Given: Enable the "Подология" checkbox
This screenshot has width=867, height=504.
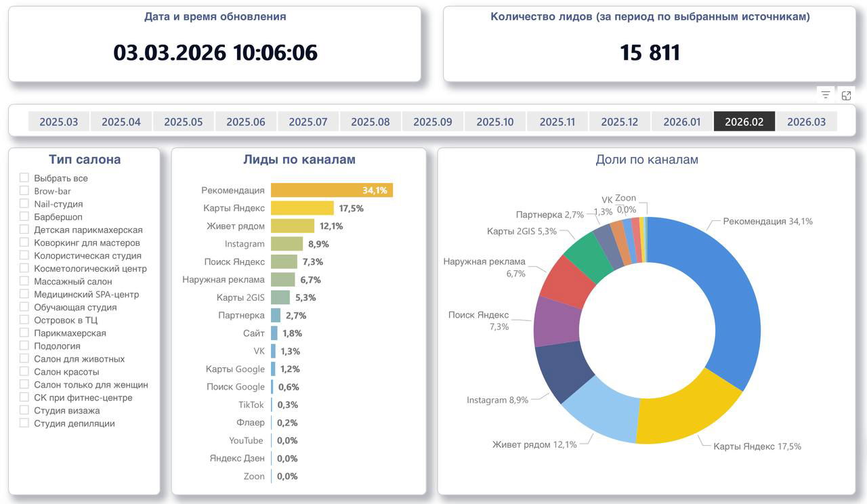Looking at the screenshot, I should tap(24, 345).
